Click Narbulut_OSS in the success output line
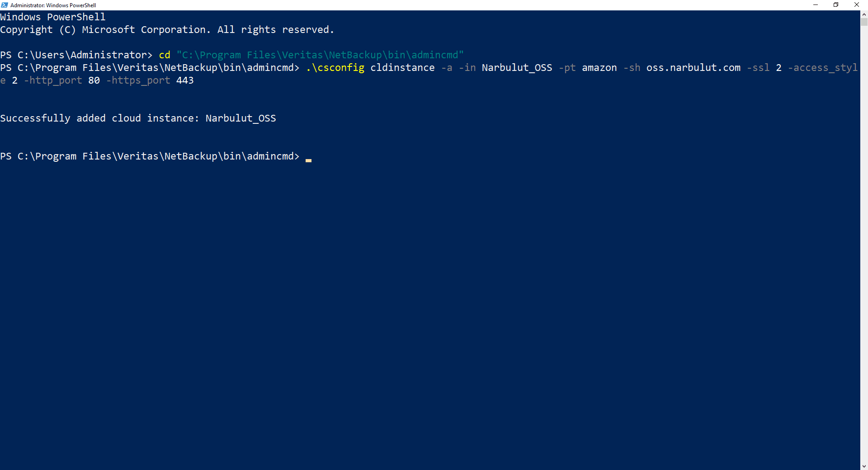 241,118
